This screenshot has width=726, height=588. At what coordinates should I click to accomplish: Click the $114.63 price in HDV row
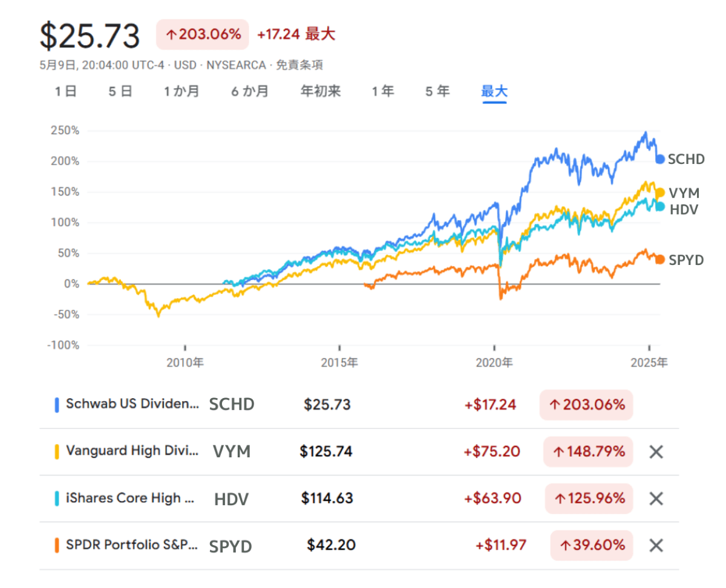click(327, 498)
